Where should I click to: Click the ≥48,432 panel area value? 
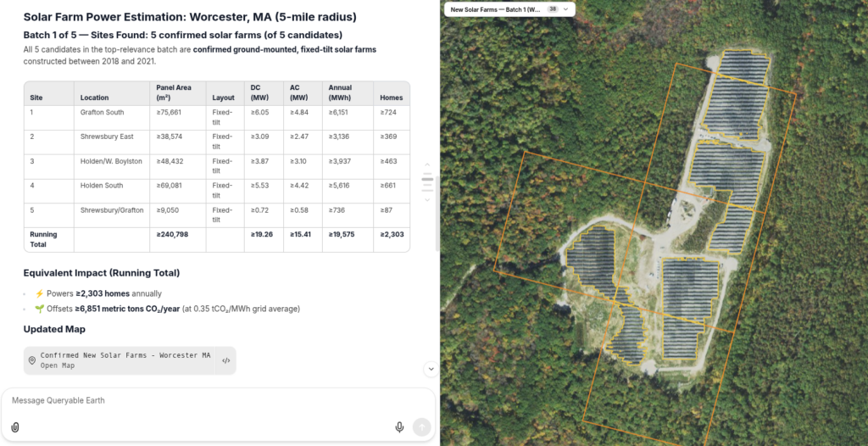pos(169,161)
